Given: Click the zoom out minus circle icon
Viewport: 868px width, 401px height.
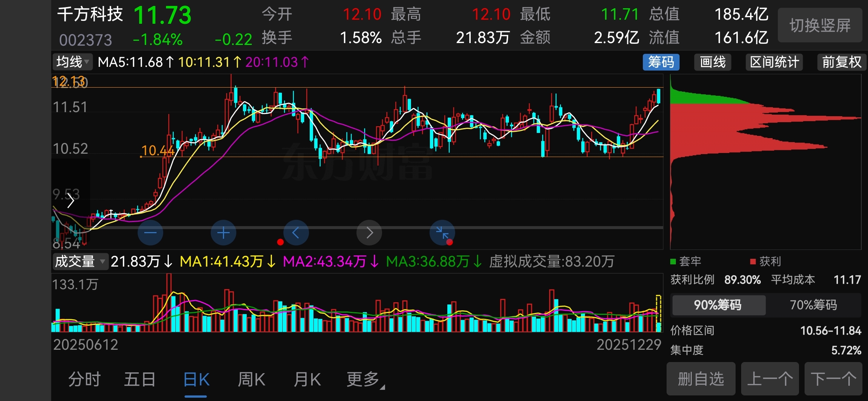Looking at the screenshot, I should pos(150,233).
